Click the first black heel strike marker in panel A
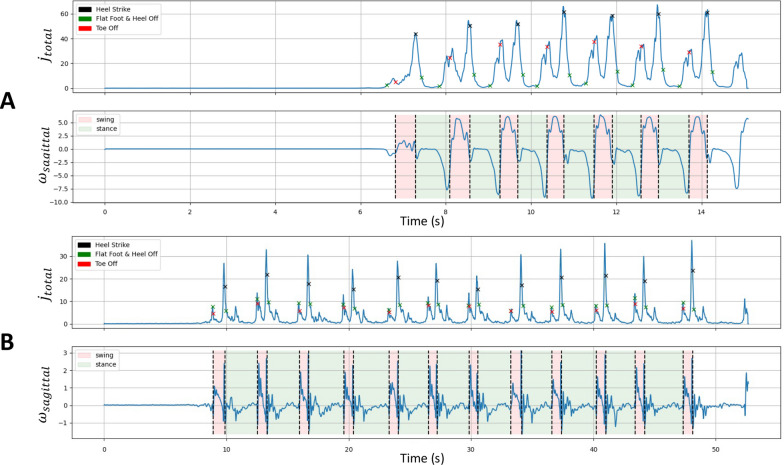The height and width of the screenshot is (465, 784). click(x=416, y=35)
